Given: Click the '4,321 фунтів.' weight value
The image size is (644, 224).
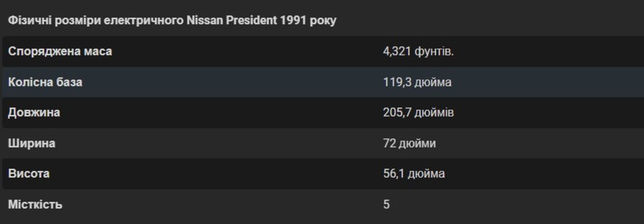Looking at the screenshot, I should pyautogui.click(x=418, y=52).
